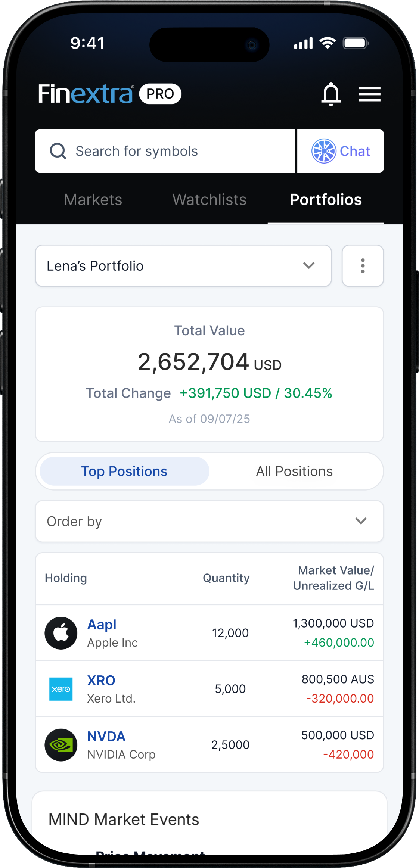Switch to Top Positions view
This screenshot has width=419, height=868.
[x=124, y=471]
